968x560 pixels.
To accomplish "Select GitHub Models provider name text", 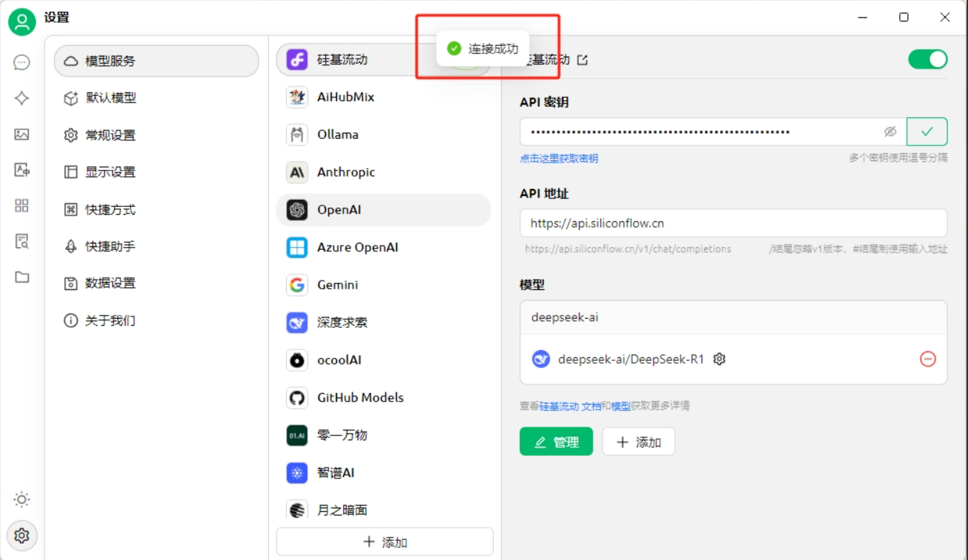I will pos(360,397).
